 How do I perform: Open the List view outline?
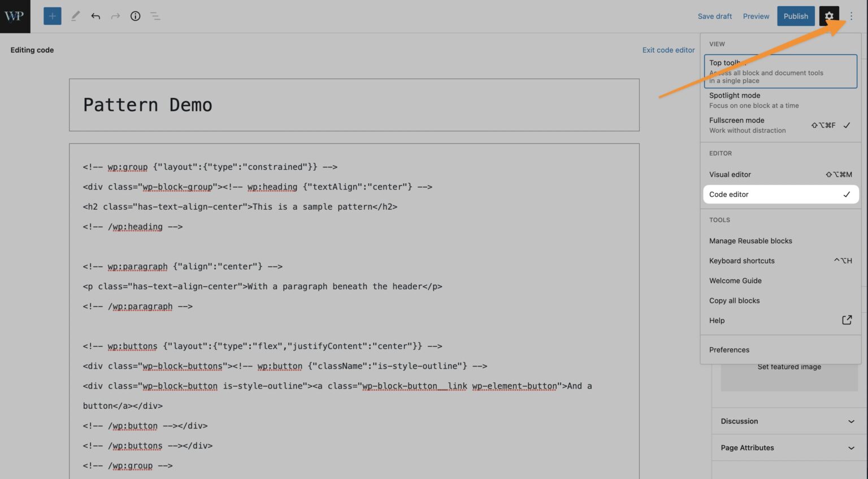[155, 16]
